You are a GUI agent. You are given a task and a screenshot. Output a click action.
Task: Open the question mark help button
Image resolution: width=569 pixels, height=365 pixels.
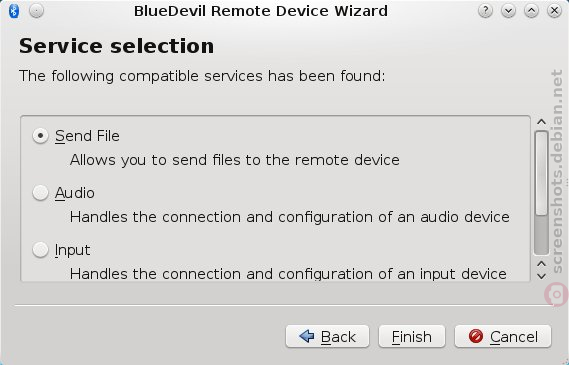(485, 11)
